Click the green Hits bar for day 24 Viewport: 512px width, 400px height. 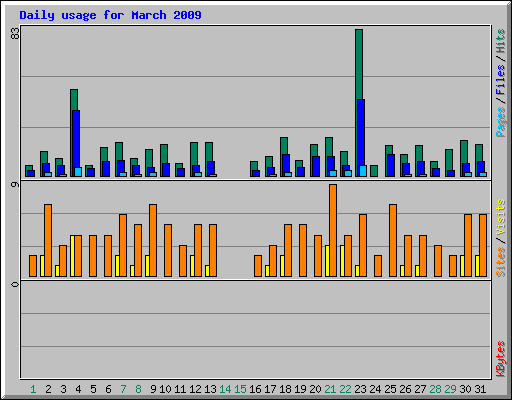point(374,171)
